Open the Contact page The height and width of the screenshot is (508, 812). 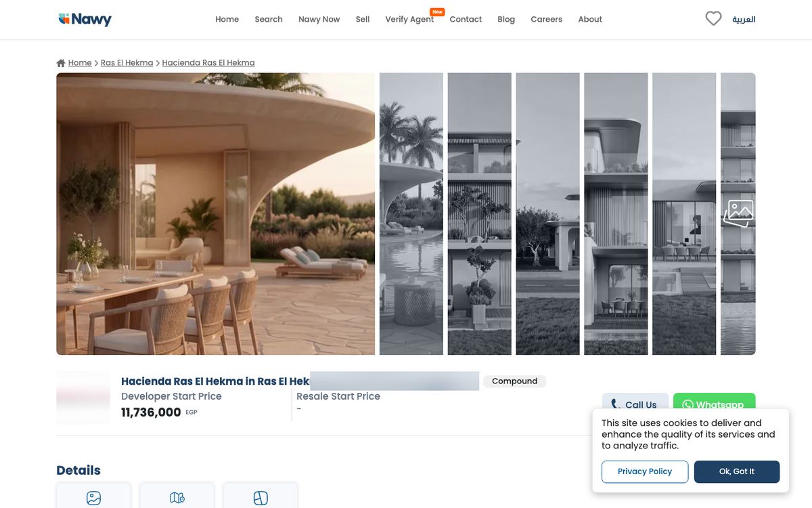coord(466,19)
